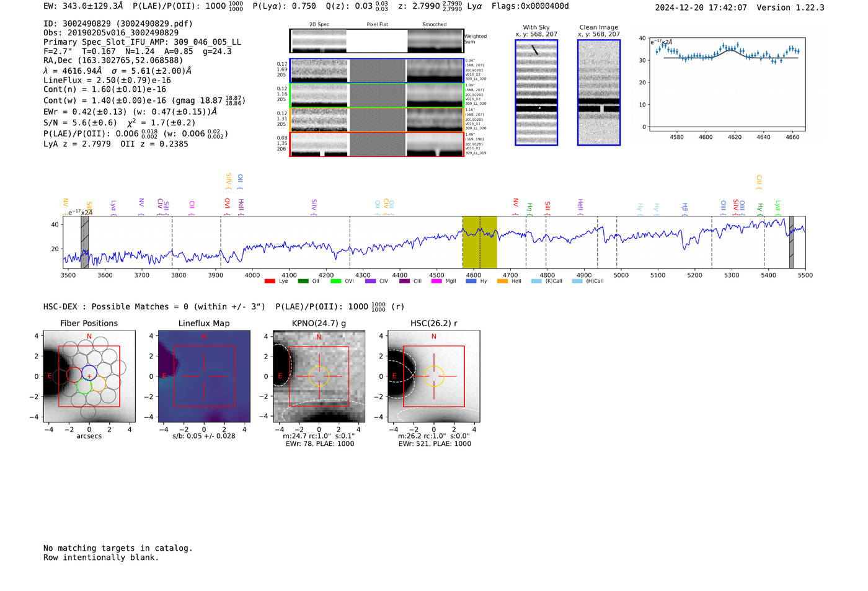The width and height of the screenshot is (868, 591).
Task: Click the hatched gray band near 3550
Action: click(x=85, y=242)
